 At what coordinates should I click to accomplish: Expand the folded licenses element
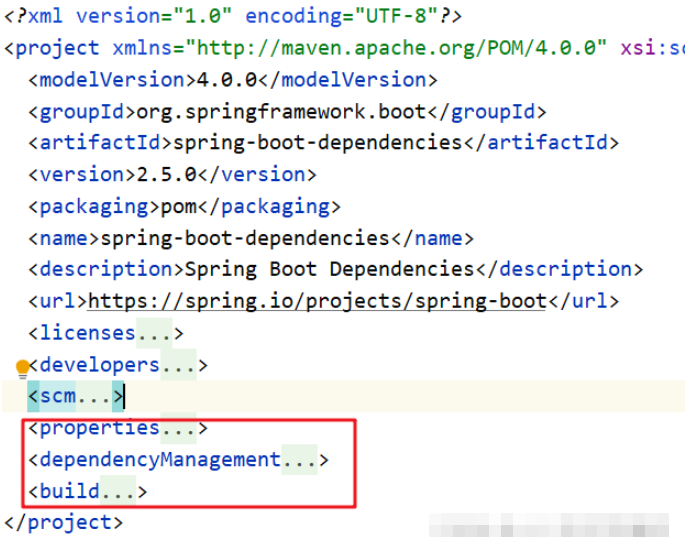154,333
